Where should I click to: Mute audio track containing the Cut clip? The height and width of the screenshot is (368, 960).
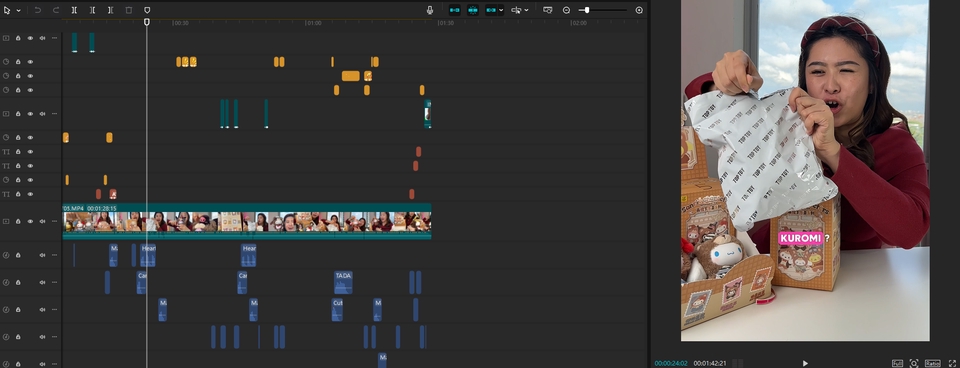click(42, 310)
